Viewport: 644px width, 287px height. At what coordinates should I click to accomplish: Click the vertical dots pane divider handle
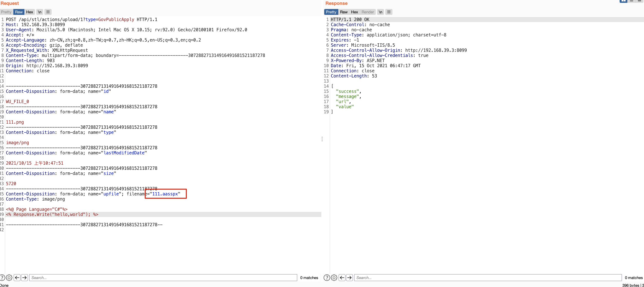pos(322,139)
